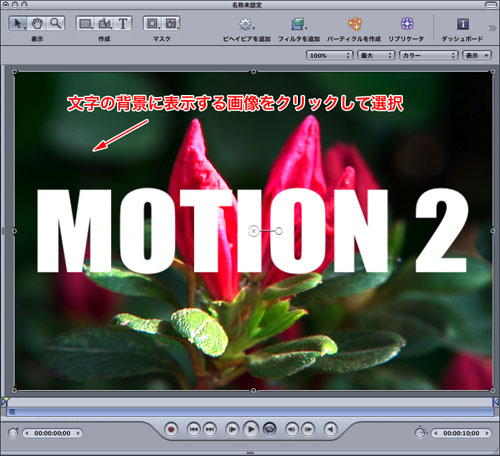This screenshot has width=500, height=456.
Task: Open the 最大 resolution dropdown
Action: coord(376,55)
